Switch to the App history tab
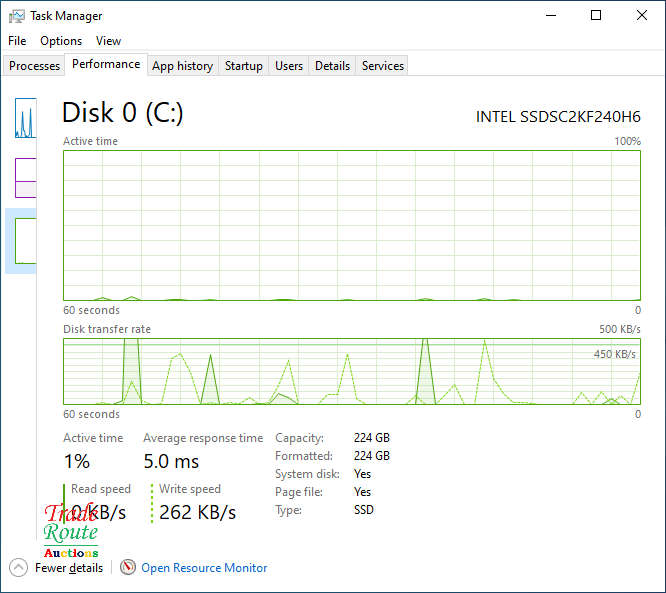This screenshot has width=666, height=593. click(x=182, y=66)
